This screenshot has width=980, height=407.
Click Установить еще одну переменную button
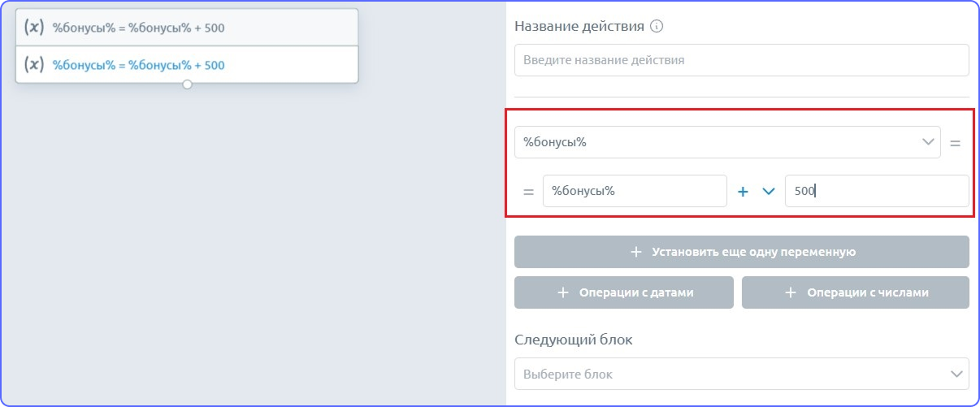tap(742, 252)
